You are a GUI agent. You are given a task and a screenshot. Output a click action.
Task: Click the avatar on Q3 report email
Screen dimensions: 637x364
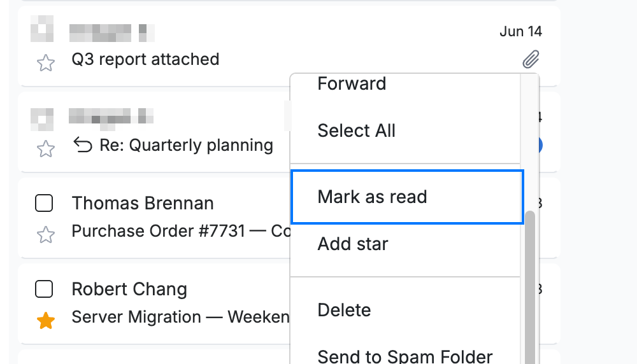pyautogui.click(x=42, y=29)
